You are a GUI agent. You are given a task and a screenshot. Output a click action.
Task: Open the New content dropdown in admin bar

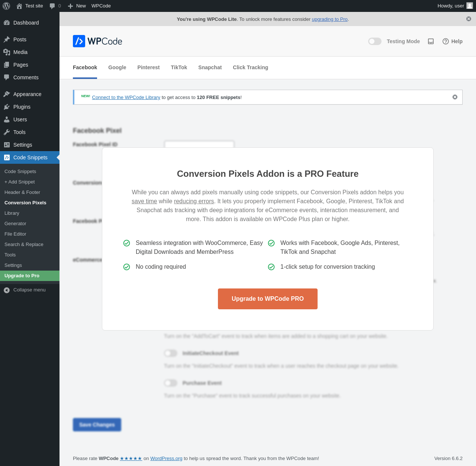coord(77,6)
